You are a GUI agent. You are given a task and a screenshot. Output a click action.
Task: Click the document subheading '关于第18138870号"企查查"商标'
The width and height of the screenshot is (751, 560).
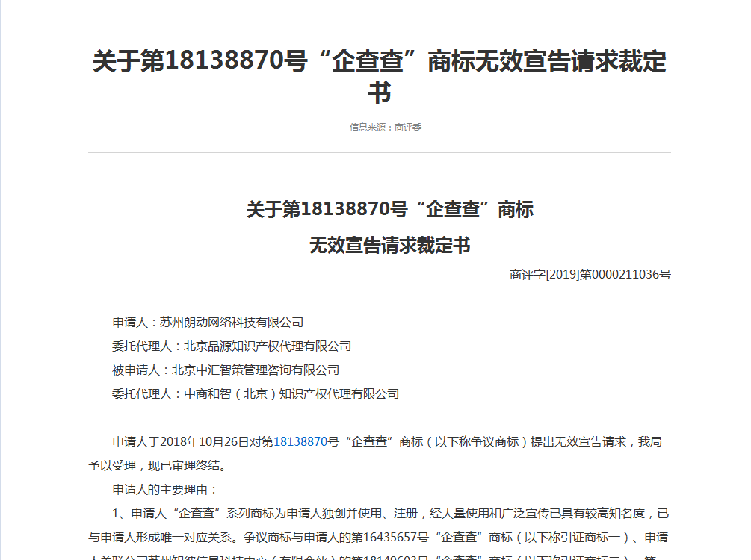[x=390, y=210]
